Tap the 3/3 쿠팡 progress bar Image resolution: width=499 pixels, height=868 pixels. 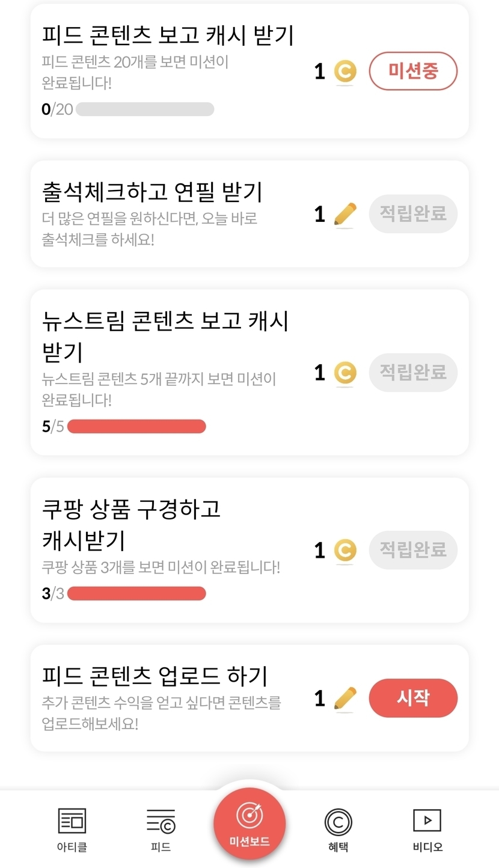click(x=136, y=594)
